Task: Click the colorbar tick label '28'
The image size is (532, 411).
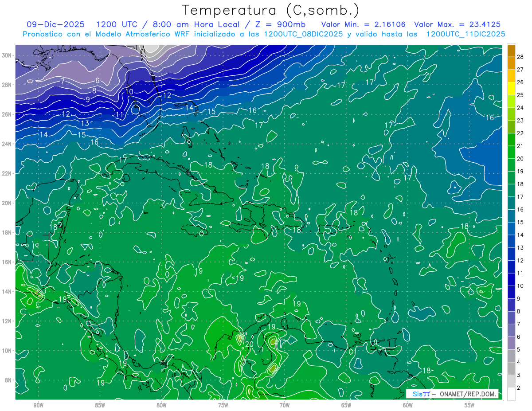Action: pyautogui.click(x=520, y=56)
